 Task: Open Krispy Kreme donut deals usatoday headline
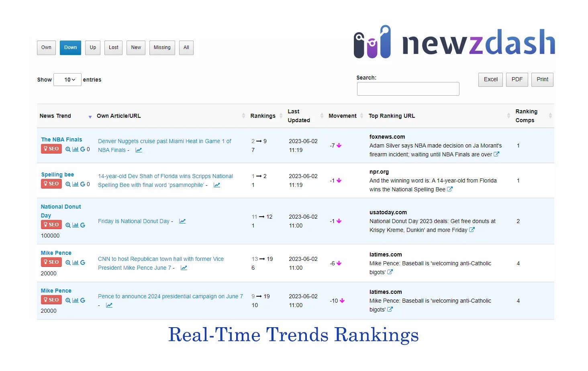click(433, 225)
